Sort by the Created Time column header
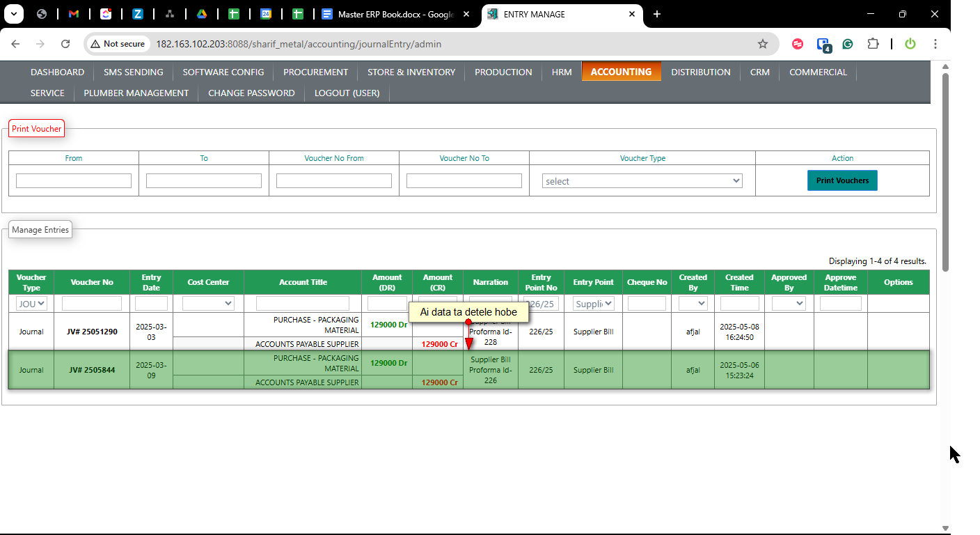 click(739, 282)
